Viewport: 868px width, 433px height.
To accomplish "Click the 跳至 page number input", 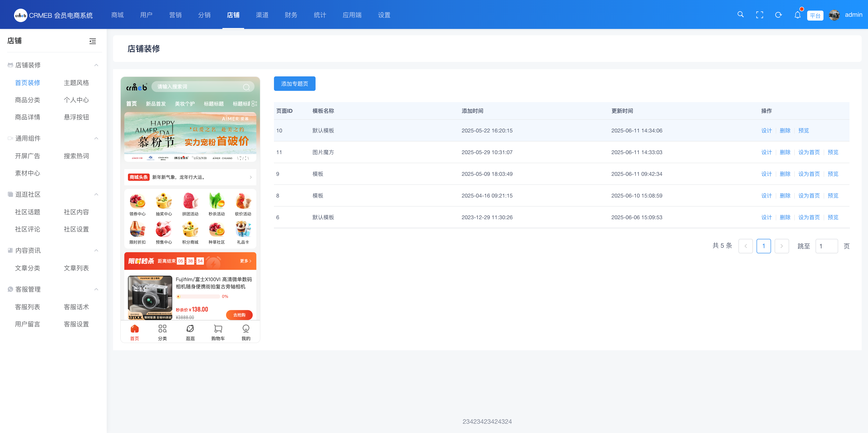I will 827,246.
